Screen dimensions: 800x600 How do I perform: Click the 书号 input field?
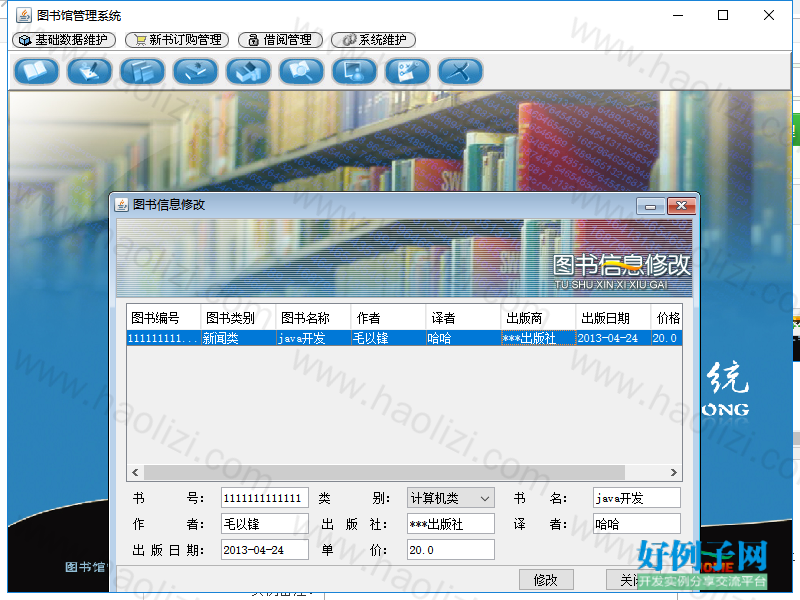[265, 498]
